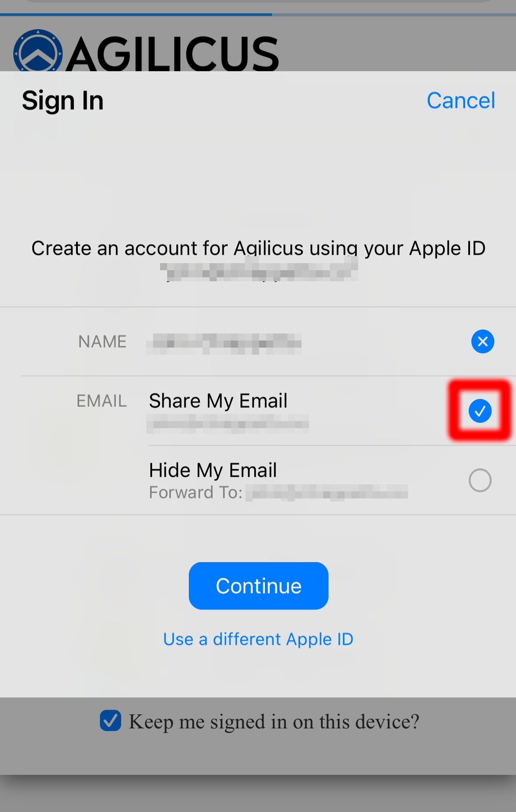Click the Keep me signed in text
Image resolution: width=516 pixels, height=812 pixels.
click(x=274, y=721)
